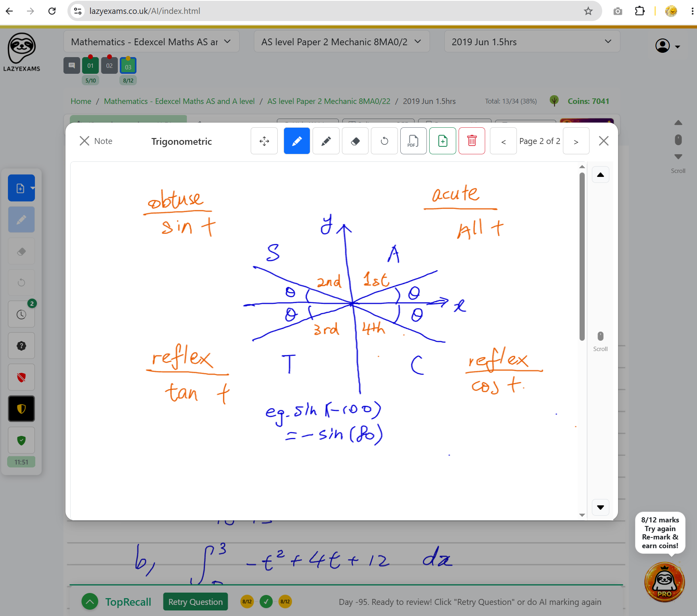Reload the page in browser
This screenshot has height=616, width=697.
(52, 11)
